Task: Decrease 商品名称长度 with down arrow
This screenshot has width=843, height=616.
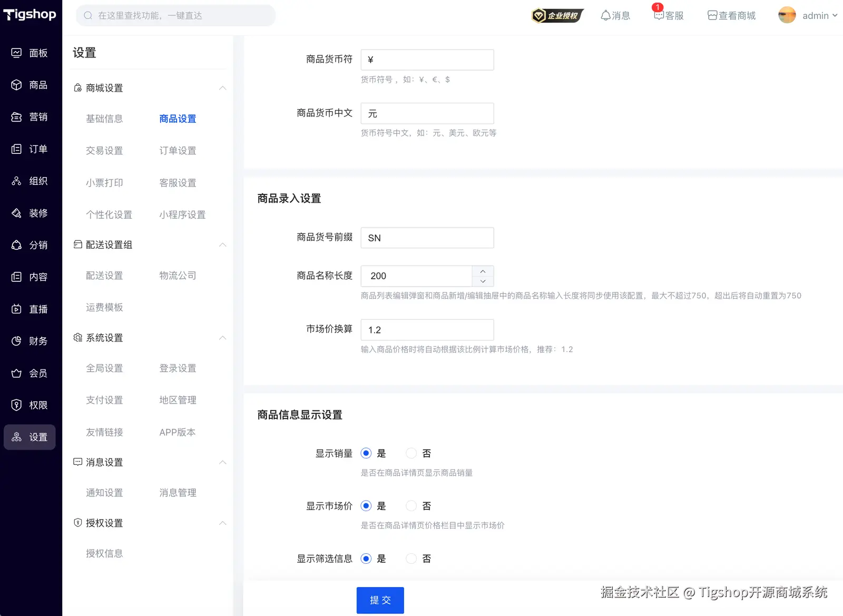Action: click(x=483, y=281)
